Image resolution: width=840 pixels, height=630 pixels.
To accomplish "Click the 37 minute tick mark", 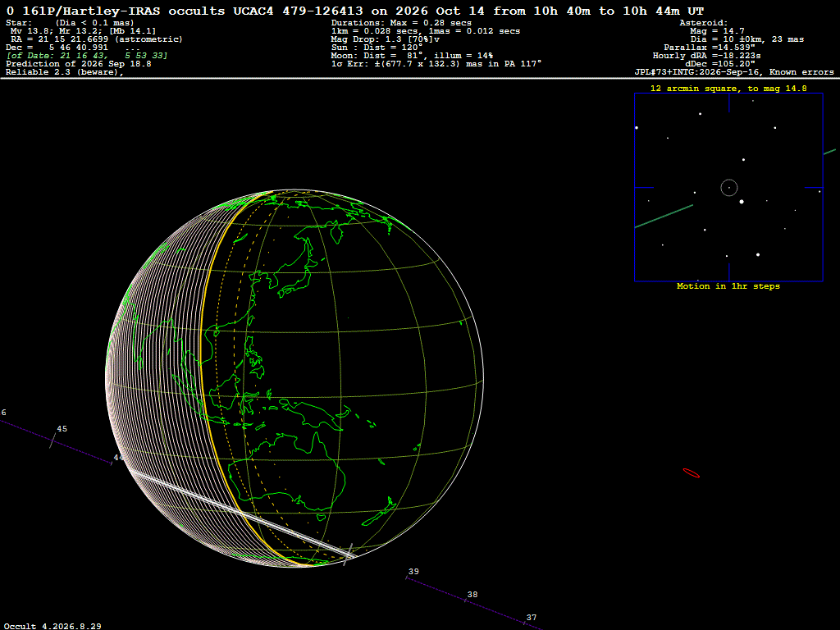I will tap(524, 623).
